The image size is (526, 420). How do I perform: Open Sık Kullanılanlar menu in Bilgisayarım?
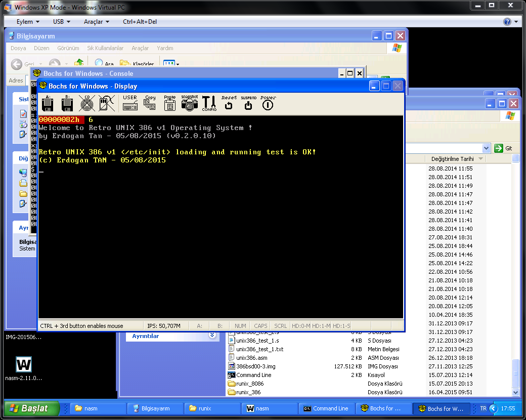point(105,48)
